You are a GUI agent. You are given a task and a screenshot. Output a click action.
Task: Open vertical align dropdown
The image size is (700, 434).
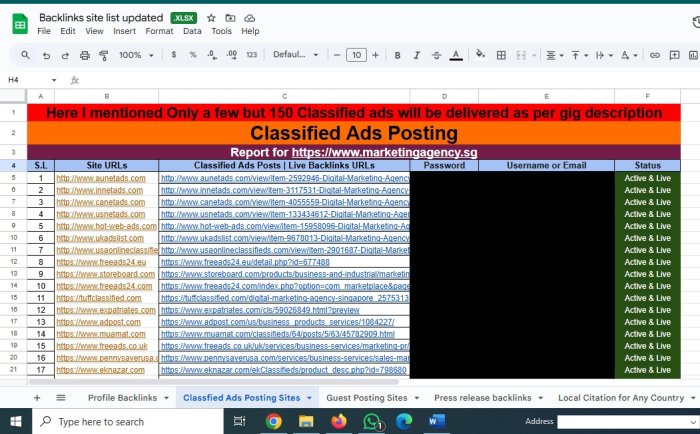pos(579,55)
